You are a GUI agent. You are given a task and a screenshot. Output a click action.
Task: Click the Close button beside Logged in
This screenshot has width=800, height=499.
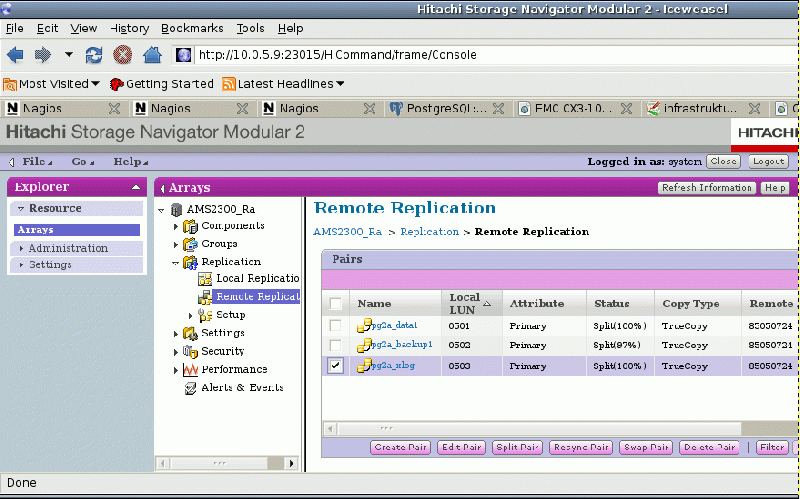[x=723, y=161]
